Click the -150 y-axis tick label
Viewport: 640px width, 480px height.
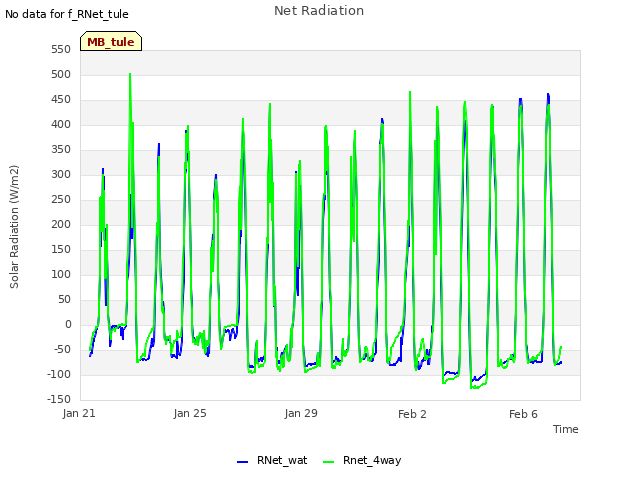[59, 399]
